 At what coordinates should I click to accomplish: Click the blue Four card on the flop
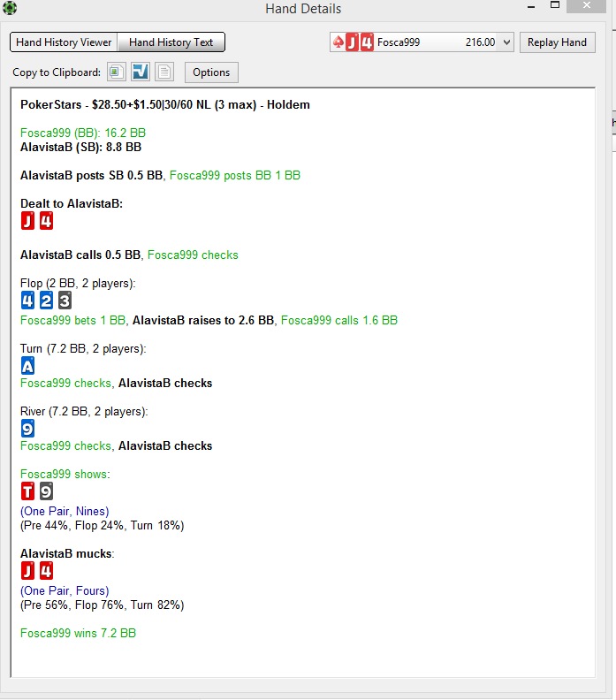pyautogui.click(x=27, y=301)
